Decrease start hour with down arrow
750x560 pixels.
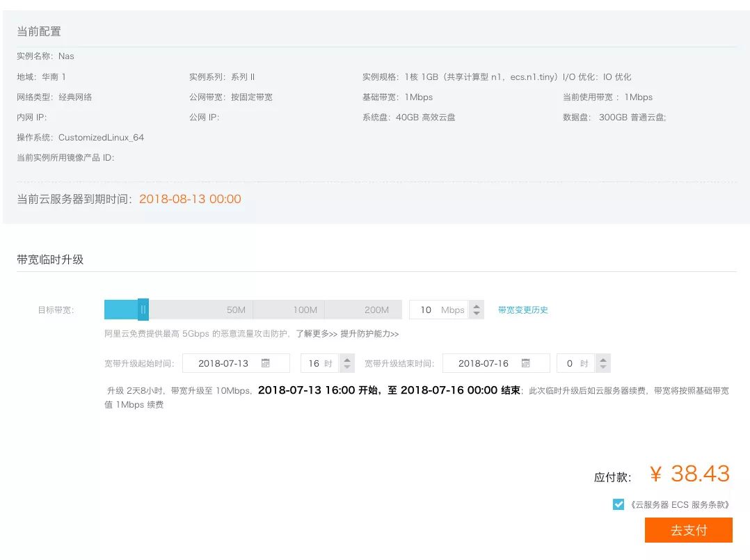pos(347,367)
